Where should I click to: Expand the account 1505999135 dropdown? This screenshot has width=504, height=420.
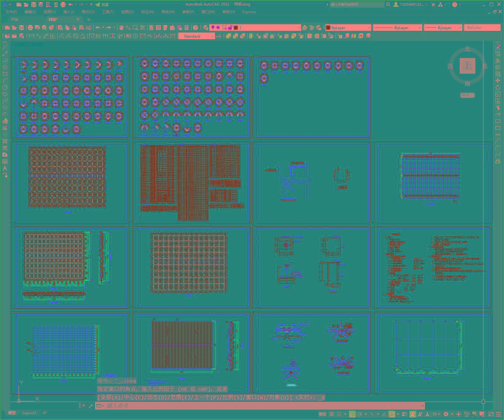tap(411, 5)
